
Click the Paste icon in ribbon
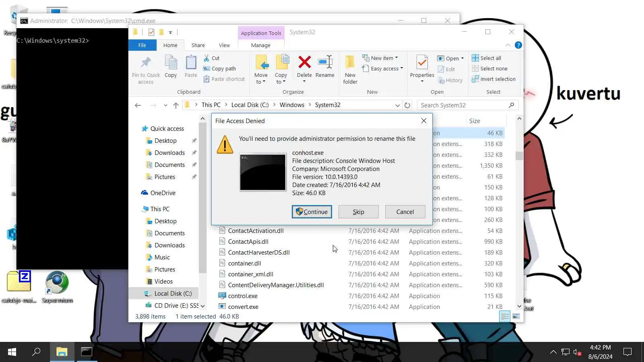click(191, 63)
